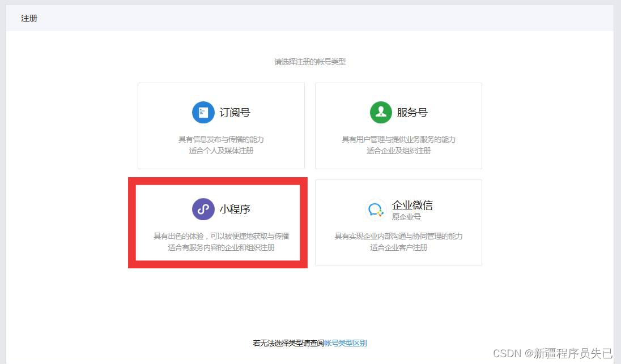Click the 请选择注册的帐号类型 prompt text
This screenshot has width=621, height=364.
click(310, 62)
